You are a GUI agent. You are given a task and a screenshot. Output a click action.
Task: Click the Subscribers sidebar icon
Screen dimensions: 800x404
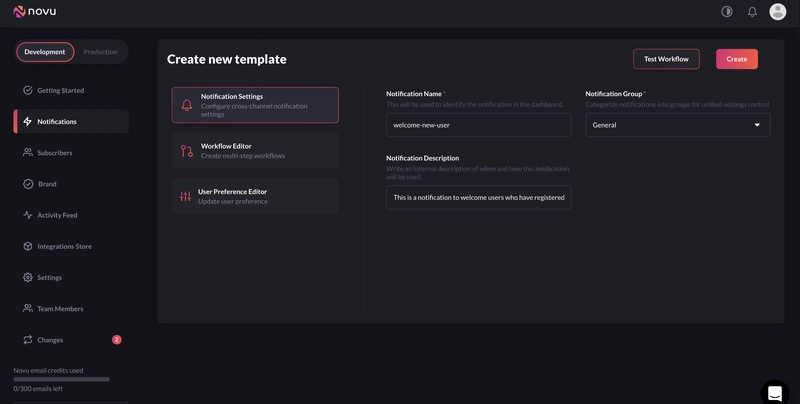pyautogui.click(x=28, y=153)
